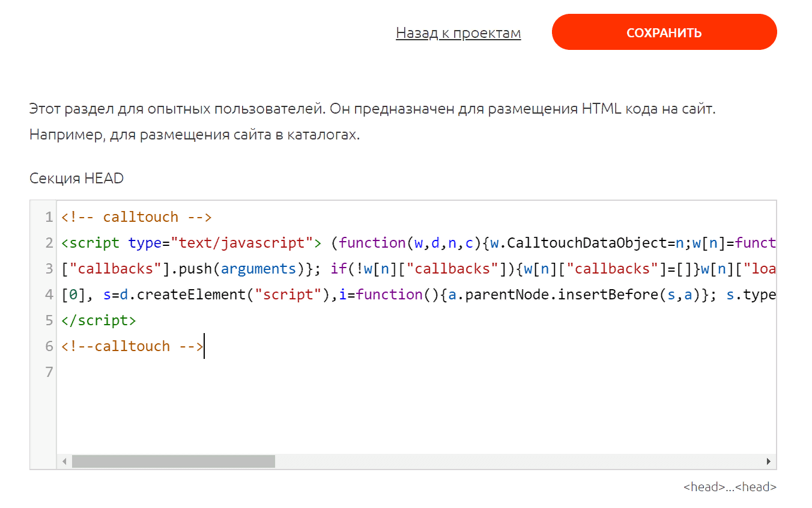Place cursor on the opening calltouch comment line

click(x=137, y=217)
